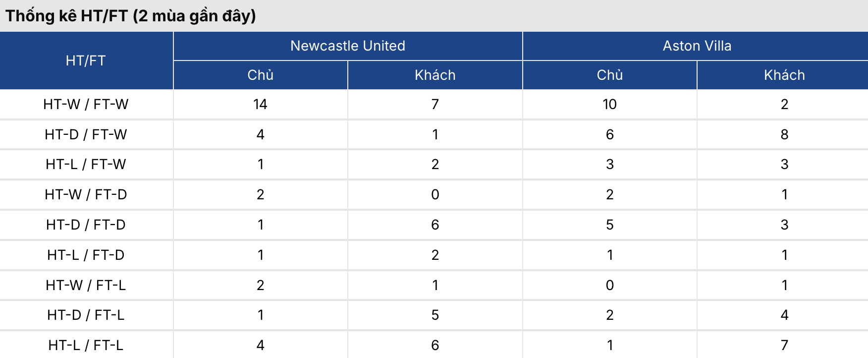868x358 pixels.
Task: Click the HT-L / FT-L row label
Action: pos(86,345)
